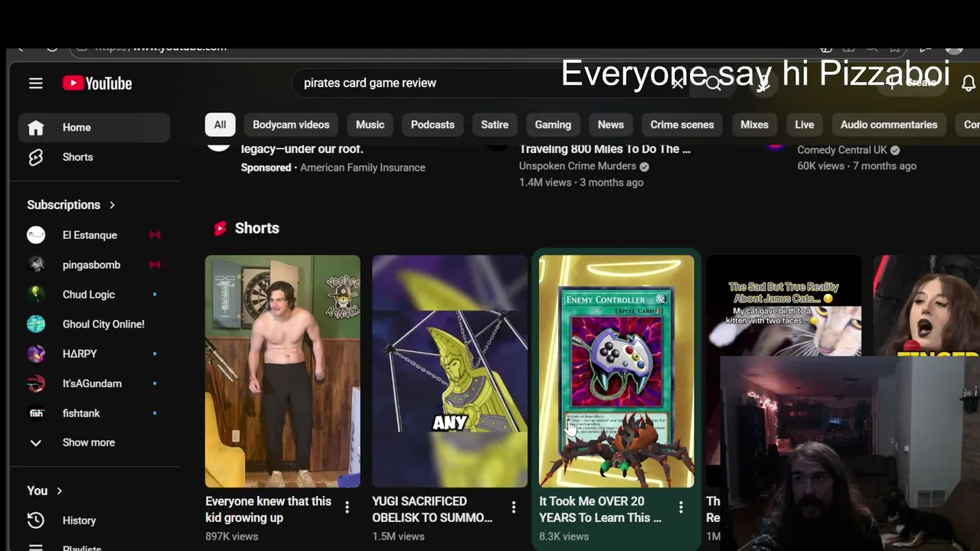The image size is (980, 551).
Task: Select the Satire filter chip
Action: (495, 125)
